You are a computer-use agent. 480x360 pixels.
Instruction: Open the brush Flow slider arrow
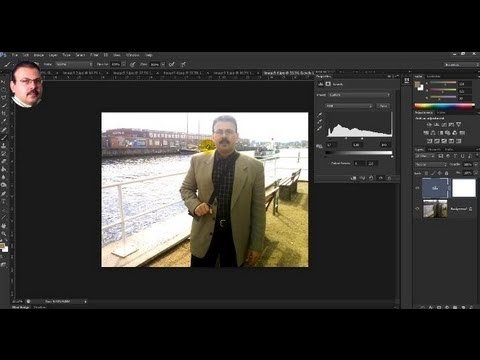tap(163, 64)
